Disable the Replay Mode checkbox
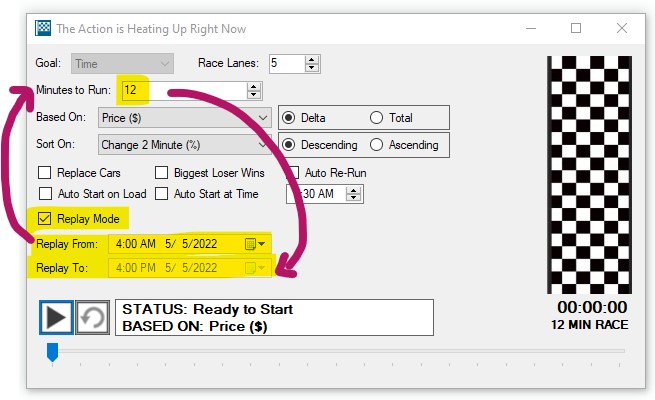The height and width of the screenshot is (400, 655). coord(44,218)
